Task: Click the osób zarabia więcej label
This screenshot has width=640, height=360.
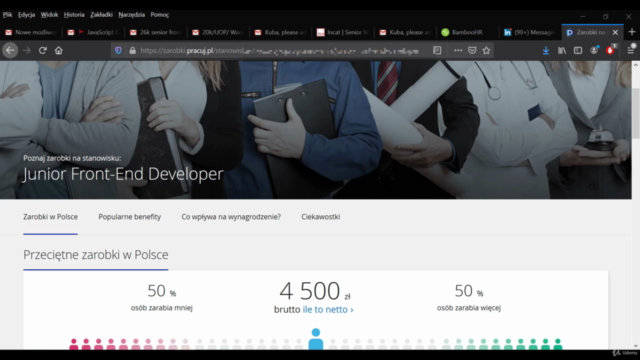Action: 469,308
